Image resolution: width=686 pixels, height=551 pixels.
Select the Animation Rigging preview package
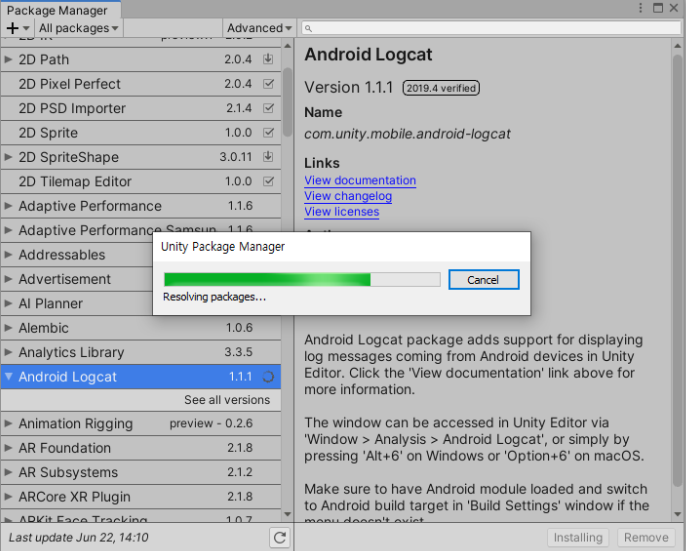[x=140, y=424]
